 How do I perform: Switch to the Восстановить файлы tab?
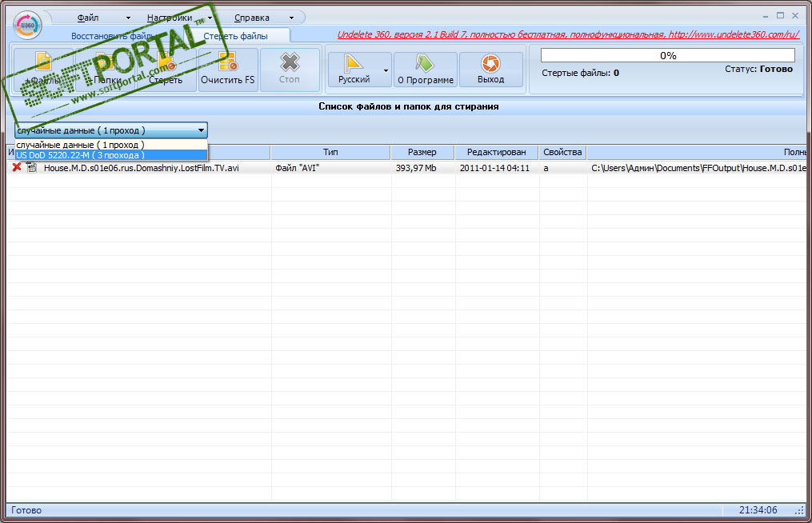(112, 36)
